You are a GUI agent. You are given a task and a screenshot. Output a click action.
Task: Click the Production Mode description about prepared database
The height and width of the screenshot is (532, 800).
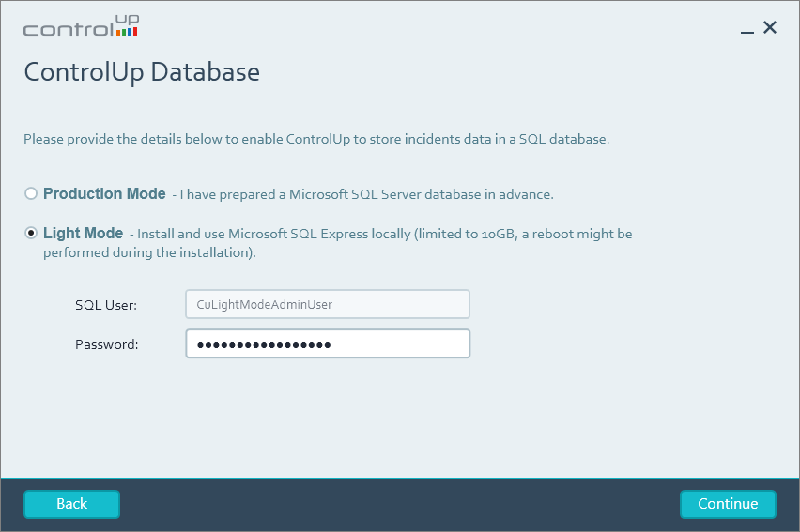[x=366, y=194]
